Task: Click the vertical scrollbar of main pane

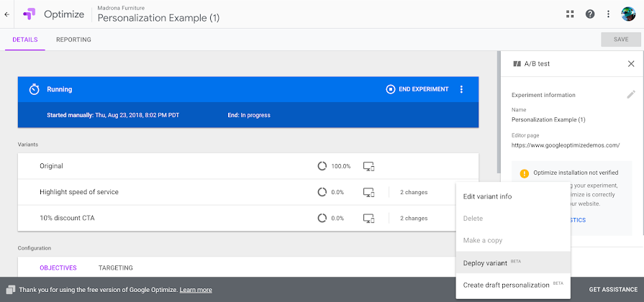Action: pyautogui.click(x=499, y=111)
